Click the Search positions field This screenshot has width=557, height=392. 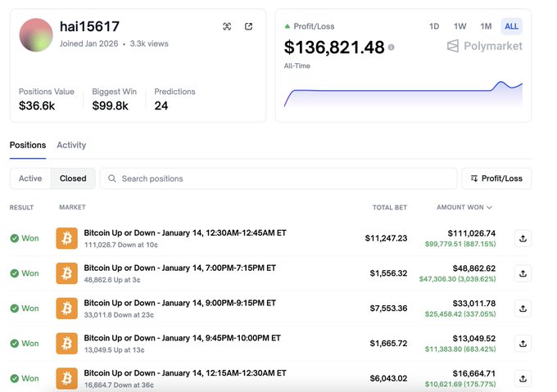(x=278, y=178)
